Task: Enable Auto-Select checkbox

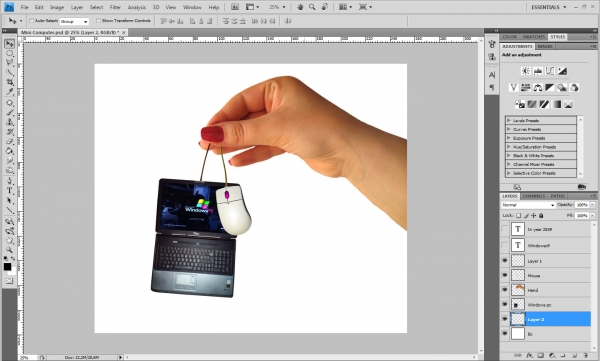Action: pos(31,21)
